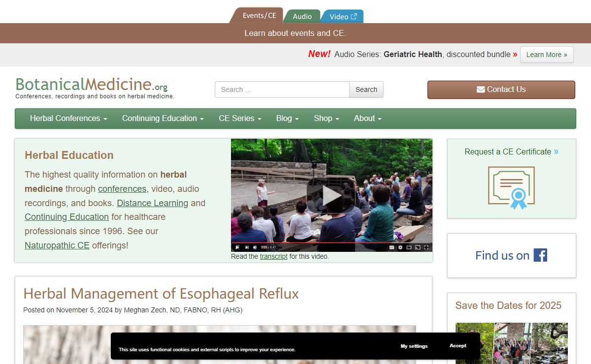Viewport: 591px width, 364px height.
Task: Click the Herbal Education heading
Action: coord(69,155)
